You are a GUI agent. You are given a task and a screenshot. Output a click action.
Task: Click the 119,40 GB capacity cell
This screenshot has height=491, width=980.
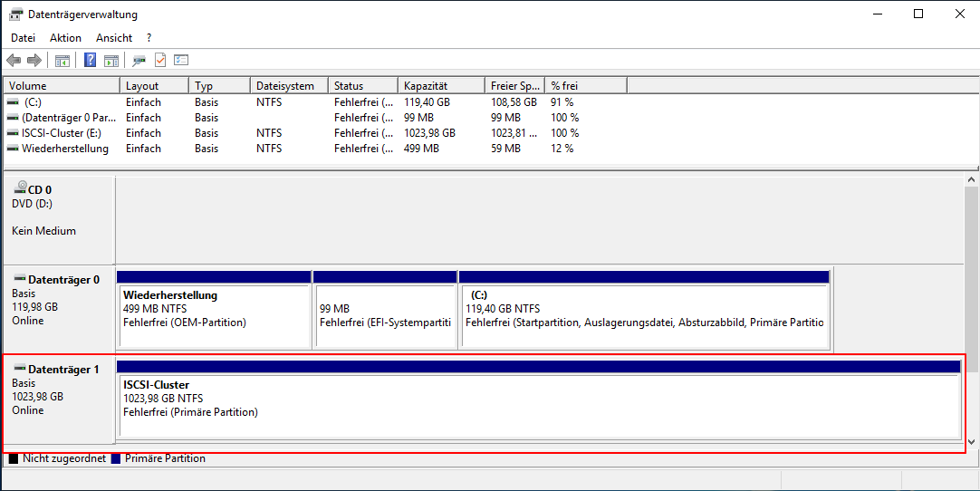427,102
